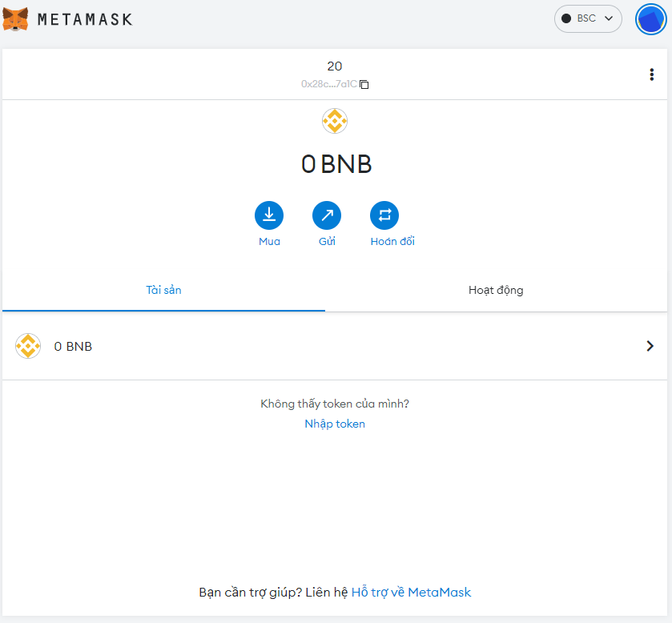Click the MetaMask fox logo
Screen dimensions: 672x623
pyautogui.click(x=15, y=19)
